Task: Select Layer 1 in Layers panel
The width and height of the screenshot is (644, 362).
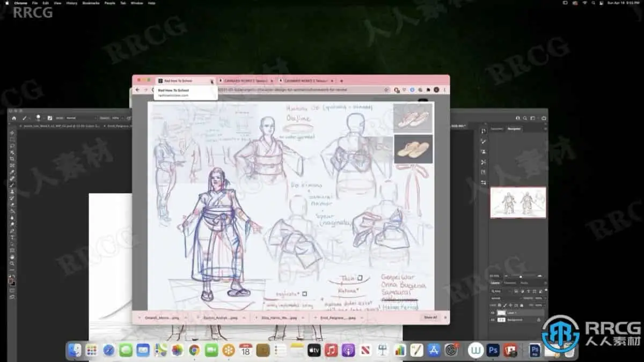Action: (x=518, y=312)
